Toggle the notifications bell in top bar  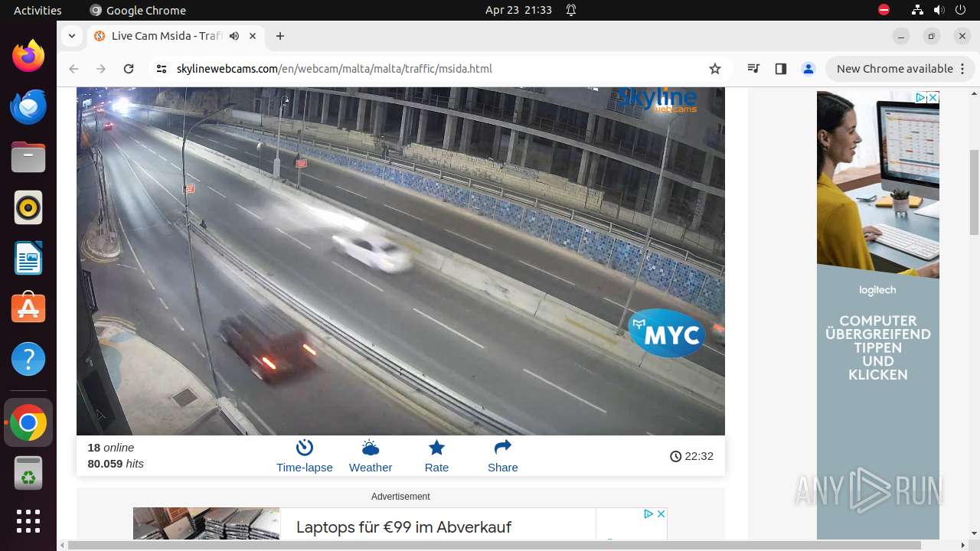(x=571, y=10)
